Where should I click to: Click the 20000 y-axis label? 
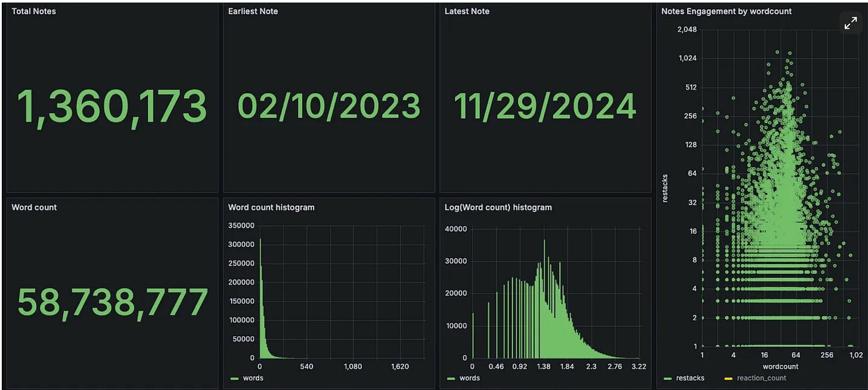coord(456,293)
